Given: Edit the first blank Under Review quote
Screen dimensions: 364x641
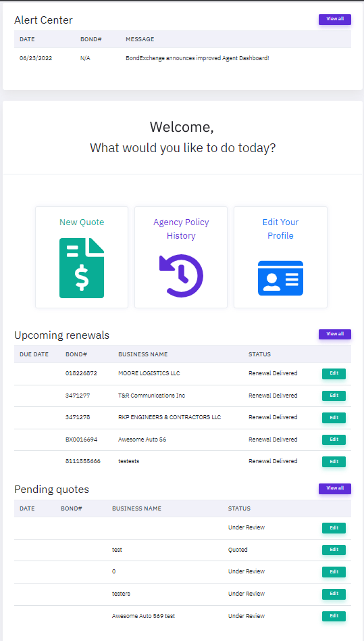Looking at the screenshot, I should coord(334,528).
